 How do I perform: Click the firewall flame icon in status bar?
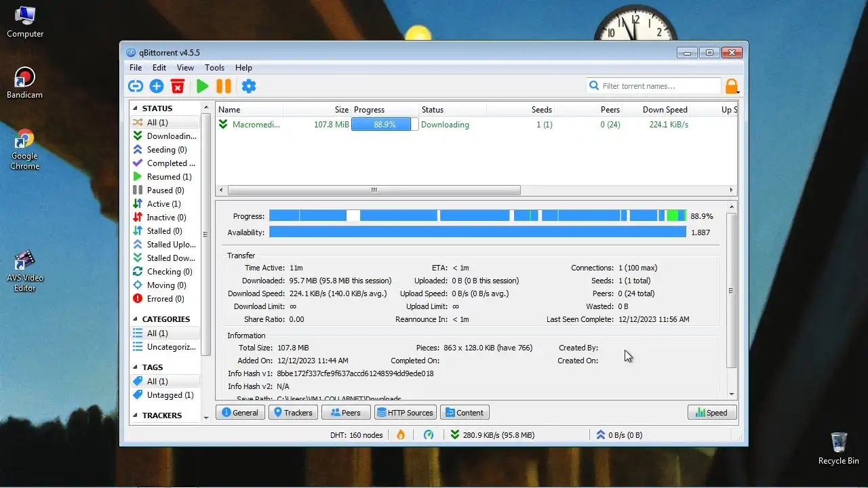401,434
